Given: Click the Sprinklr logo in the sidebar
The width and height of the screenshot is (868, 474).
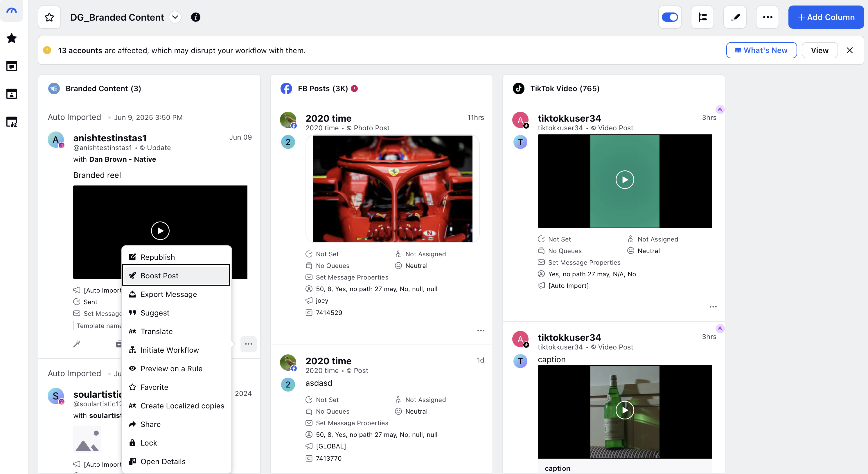Looking at the screenshot, I should click(x=11, y=10).
